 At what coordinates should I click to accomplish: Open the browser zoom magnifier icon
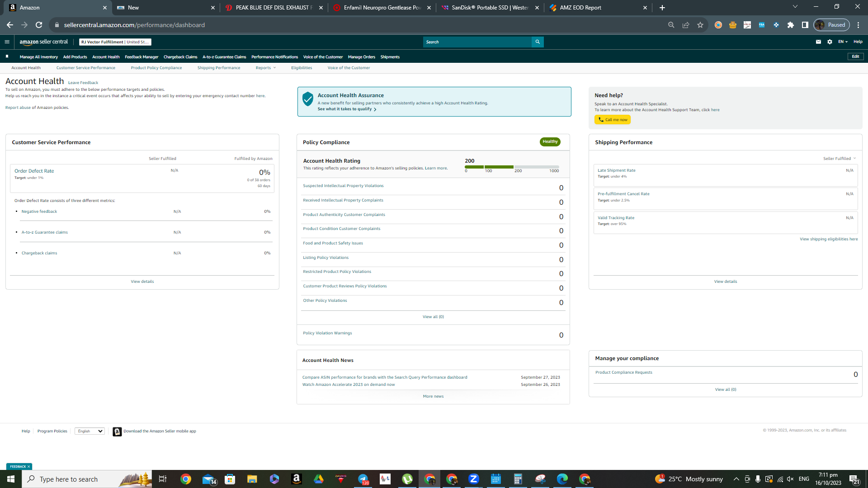point(671,25)
